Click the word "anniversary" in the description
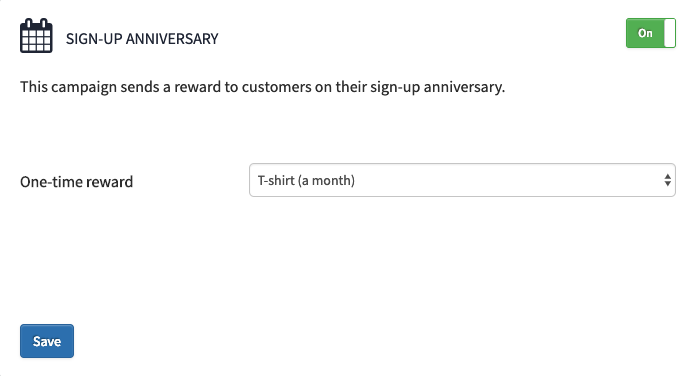 tap(464, 87)
